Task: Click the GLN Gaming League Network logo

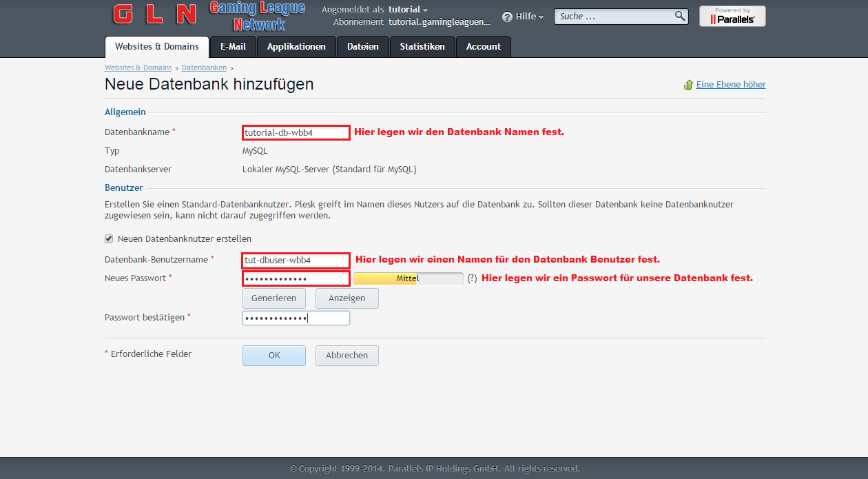Action: click(200, 17)
